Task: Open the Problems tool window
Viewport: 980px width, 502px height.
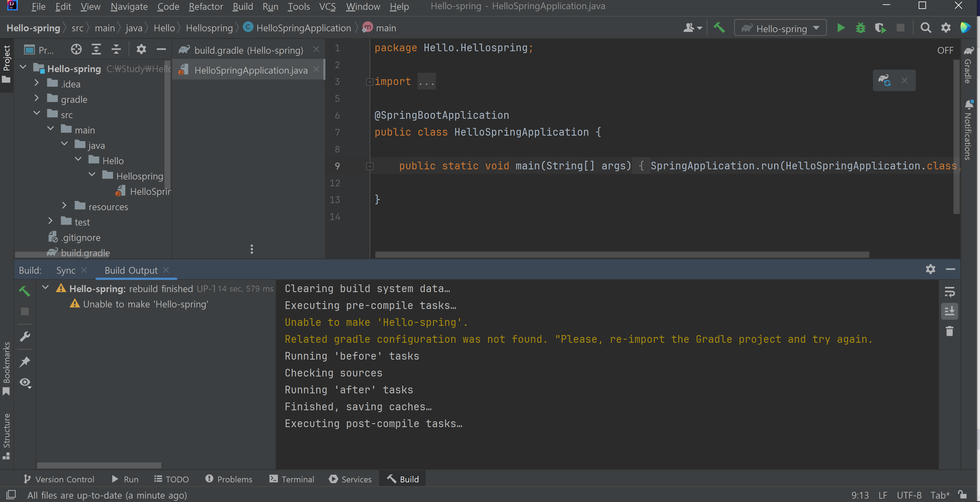Action: [x=229, y=479]
